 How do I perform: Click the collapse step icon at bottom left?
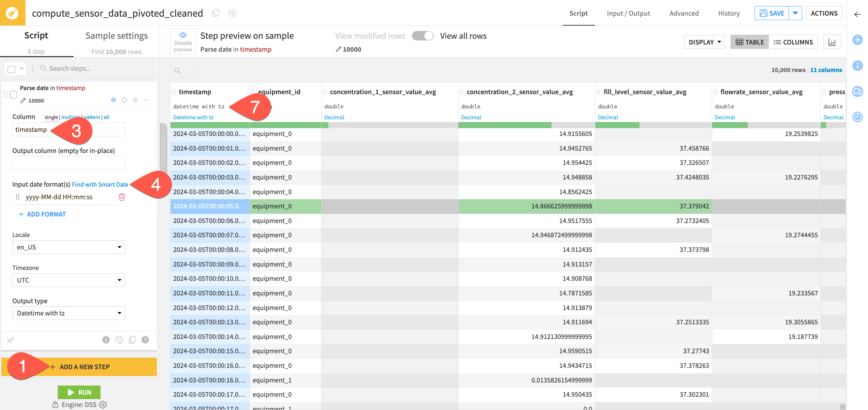click(10, 340)
